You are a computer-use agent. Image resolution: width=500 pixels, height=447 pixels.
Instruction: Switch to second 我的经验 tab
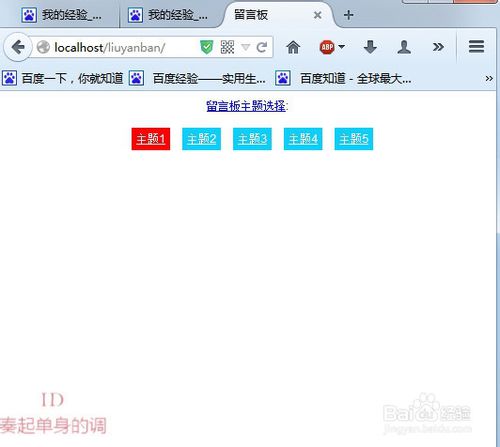[x=170, y=15]
